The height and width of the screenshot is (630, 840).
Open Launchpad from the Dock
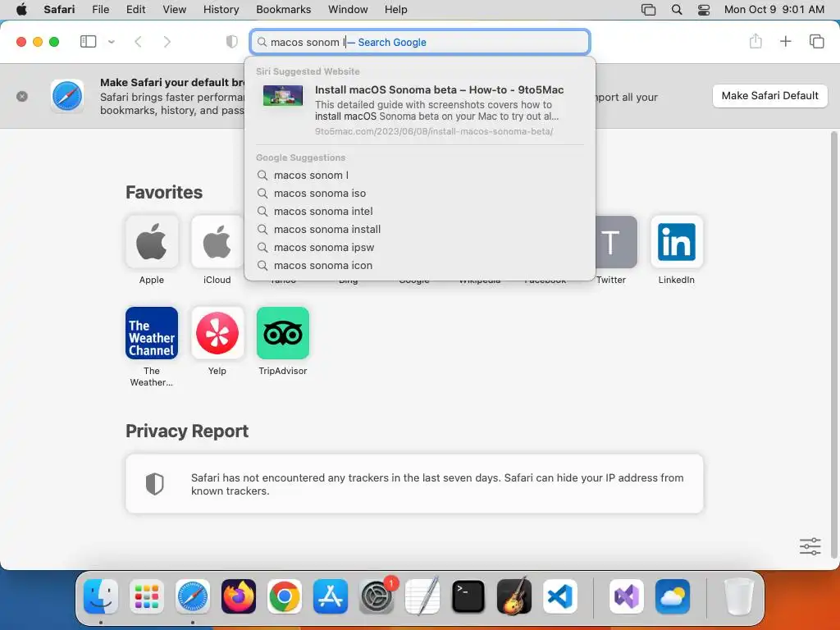click(147, 596)
